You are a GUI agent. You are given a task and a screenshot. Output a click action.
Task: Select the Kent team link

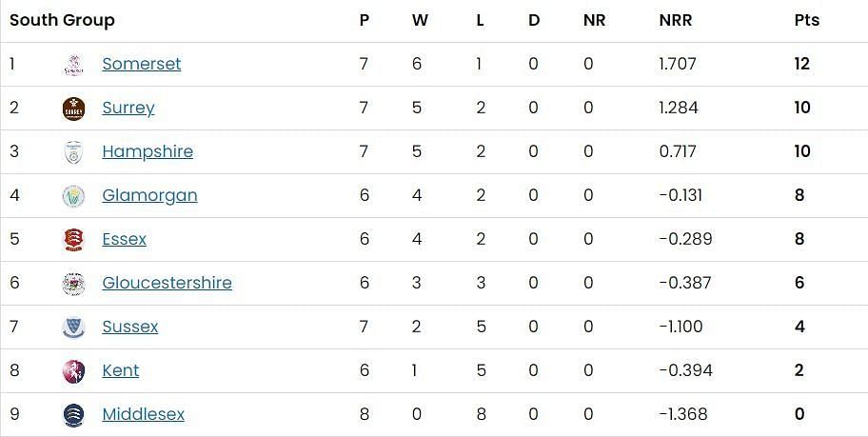pyautogui.click(x=120, y=370)
